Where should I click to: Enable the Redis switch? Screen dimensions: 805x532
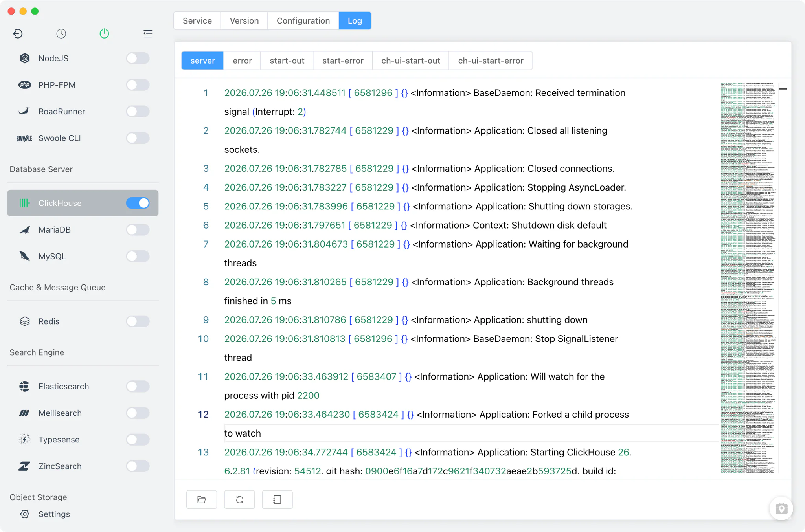(x=138, y=321)
